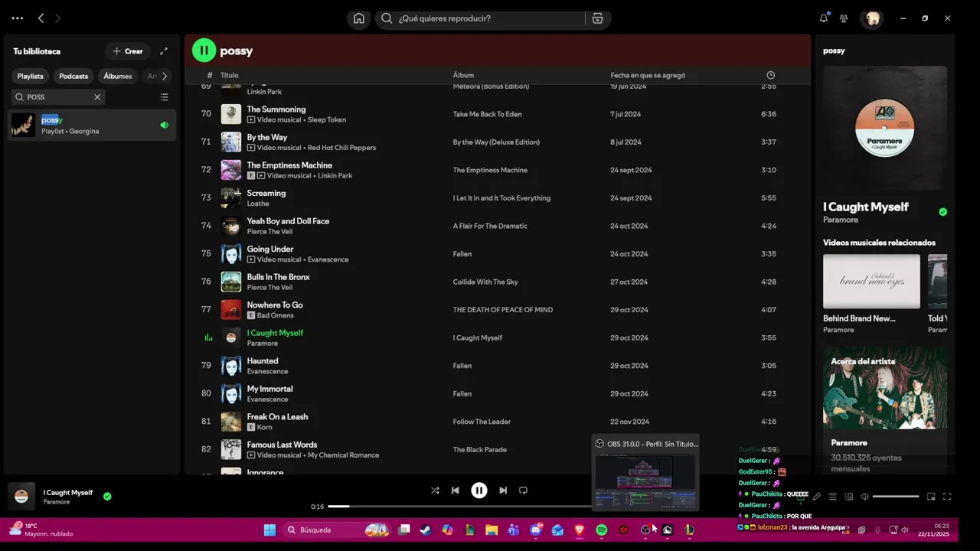980x551 pixels.
Task: Open Steam from the taskbar
Action: 426,530
